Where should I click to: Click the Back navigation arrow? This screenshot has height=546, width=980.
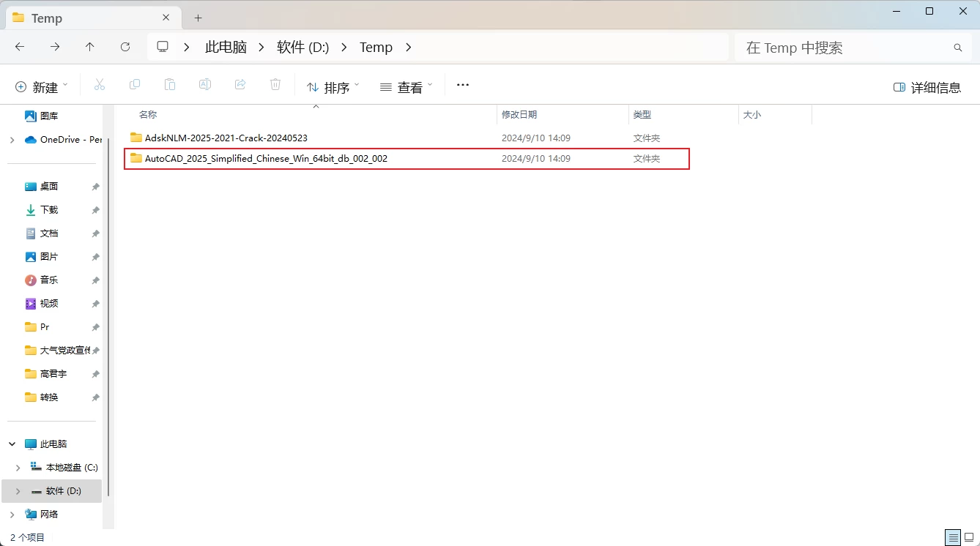pyautogui.click(x=20, y=47)
